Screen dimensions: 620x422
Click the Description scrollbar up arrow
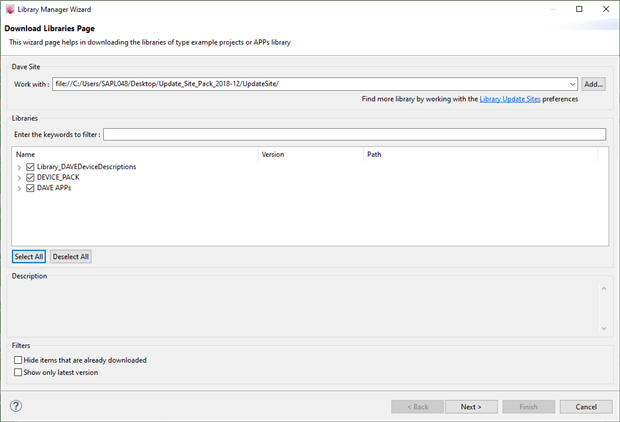(604, 288)
